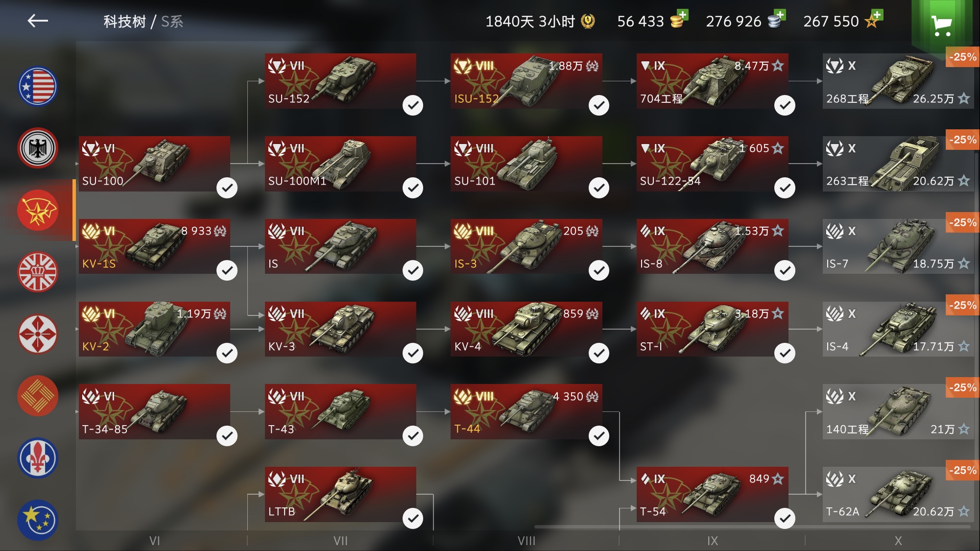Viewport: 980px width, 551px height.
Task: Select the USA nation flag icon
Action: (38, 86)
